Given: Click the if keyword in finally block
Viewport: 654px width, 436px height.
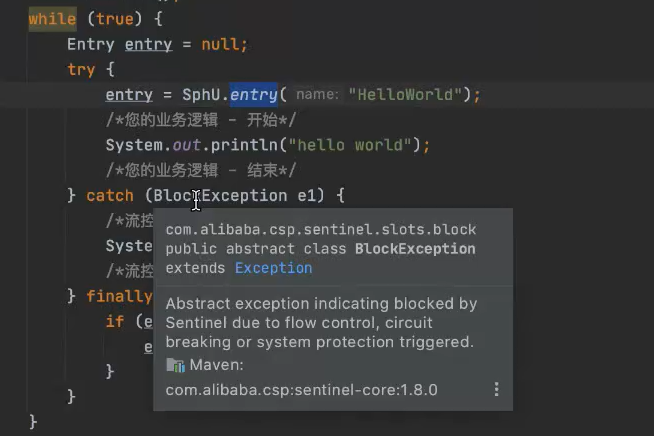Looking at the screenshot, I should [115, 321].
